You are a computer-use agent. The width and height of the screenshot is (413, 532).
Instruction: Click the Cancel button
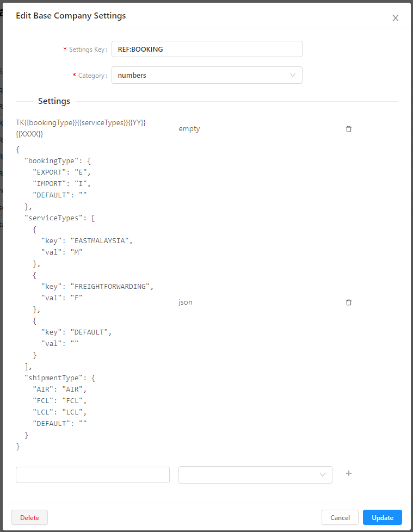340,517
